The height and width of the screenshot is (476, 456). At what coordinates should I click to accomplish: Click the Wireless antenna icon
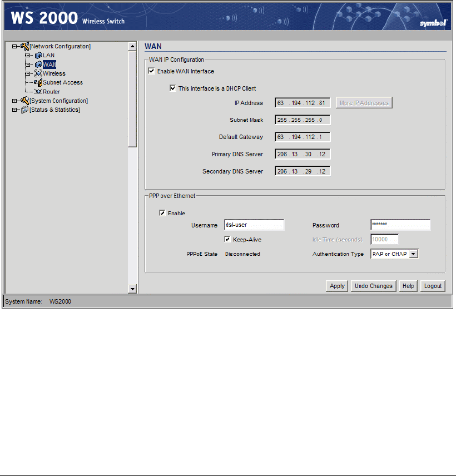click(38, 73)
